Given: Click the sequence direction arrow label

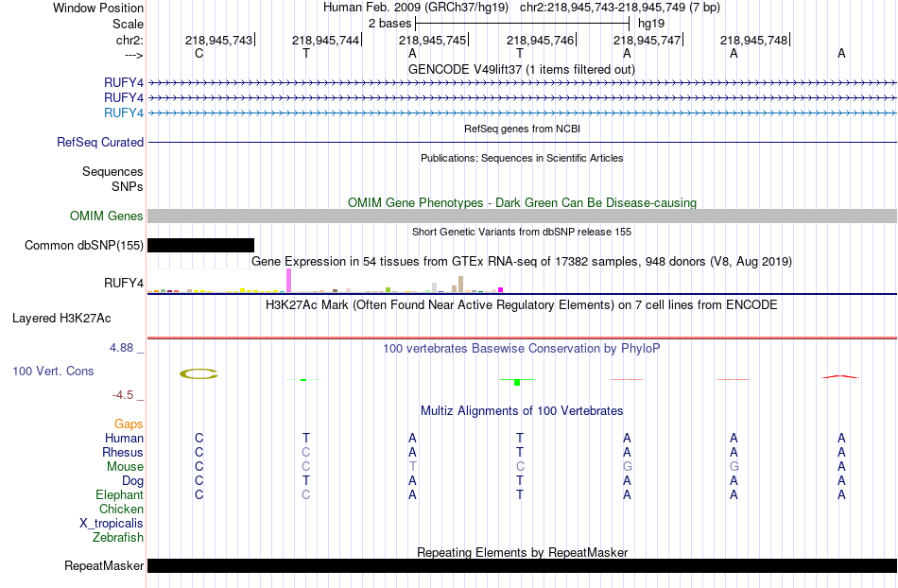Looking at the screenshot, I should click(134, 55).
